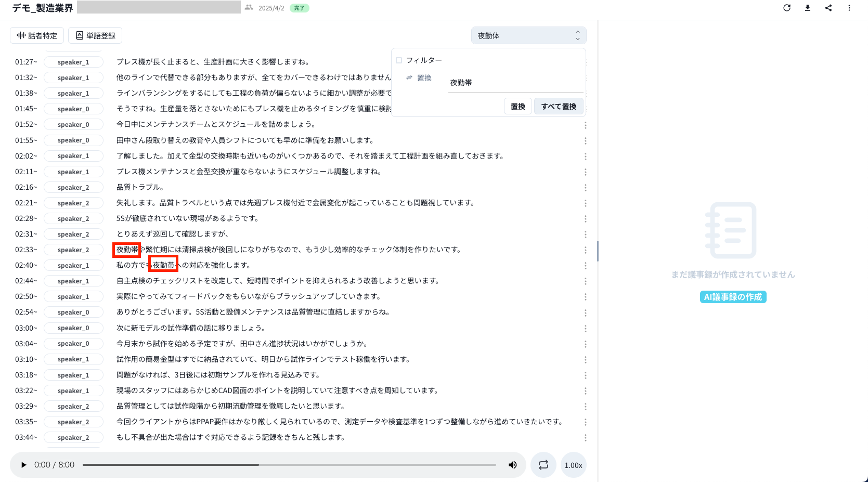Open speaker_2 label at 02:33
This screenshot has width=868, height=482.
click(73, 250)
